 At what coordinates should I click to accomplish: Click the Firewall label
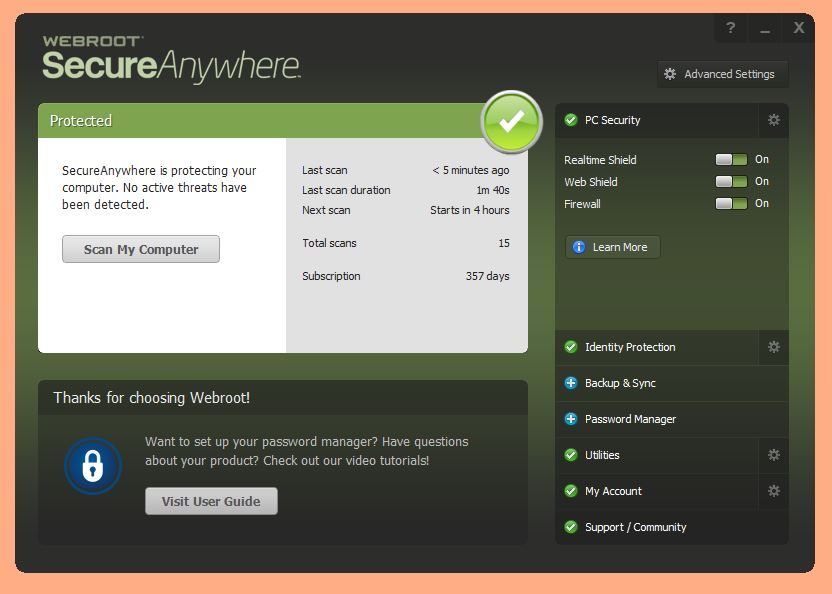point(582,204)
